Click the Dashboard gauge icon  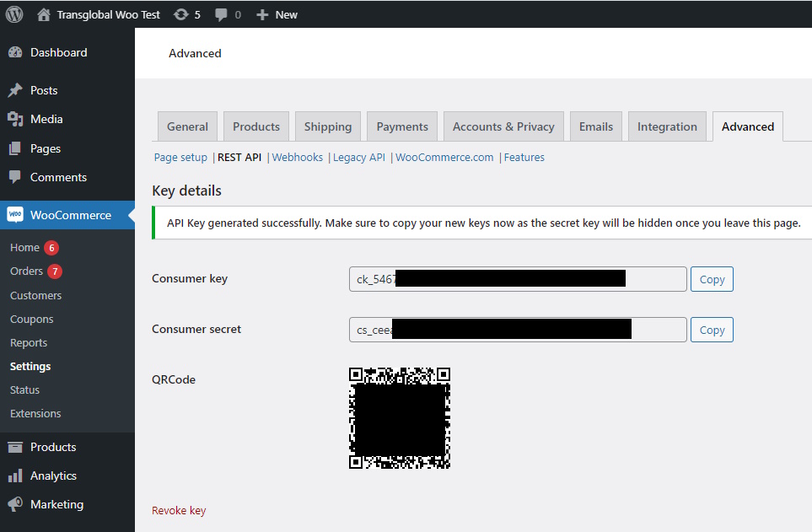pyautogui.click(x=15, y=52)
